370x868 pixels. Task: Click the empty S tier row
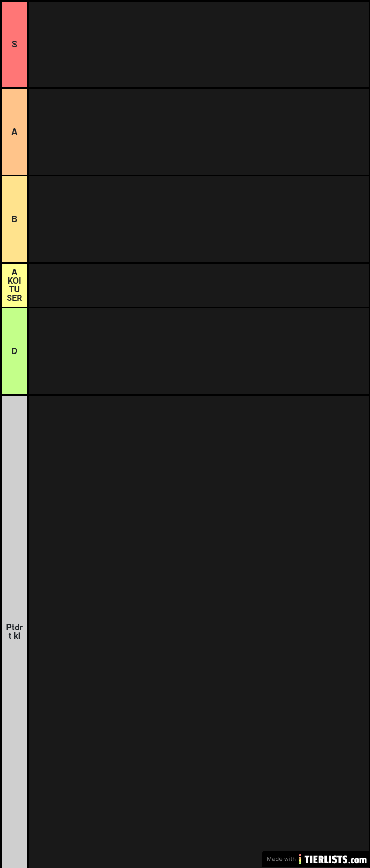coord(198,45)
